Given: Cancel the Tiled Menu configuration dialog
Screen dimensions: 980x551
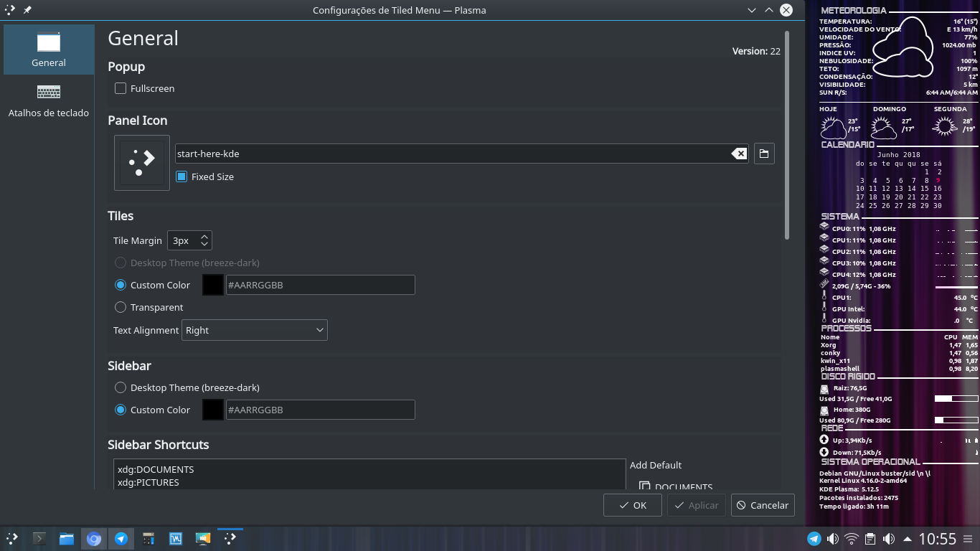Looking at the screenshot, I should [x=763, y=505].
